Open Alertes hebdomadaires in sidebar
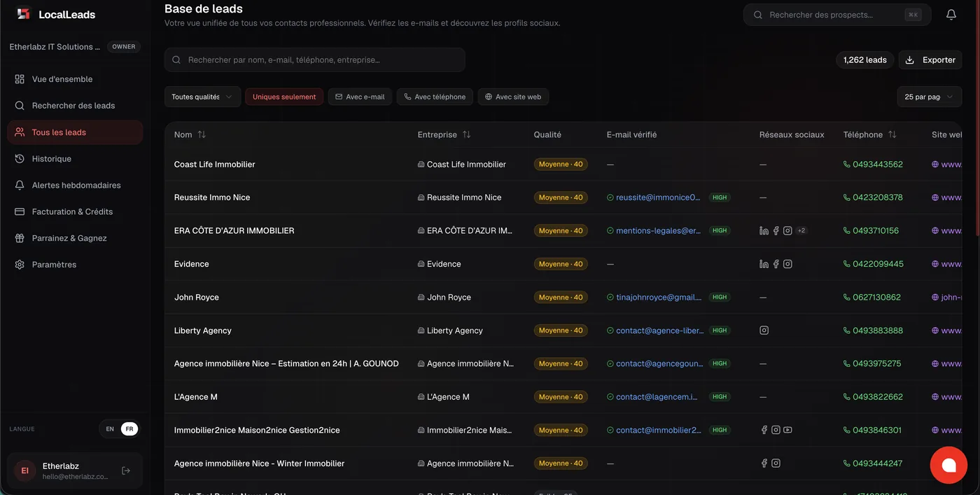 75,186
